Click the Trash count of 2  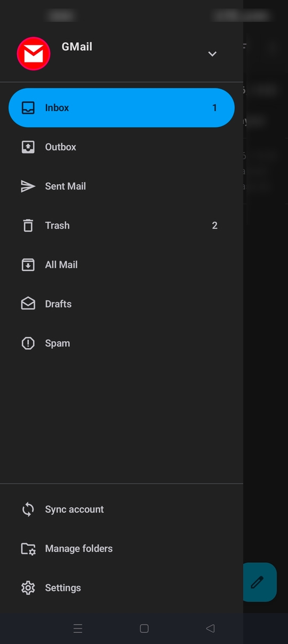point(215,225)
